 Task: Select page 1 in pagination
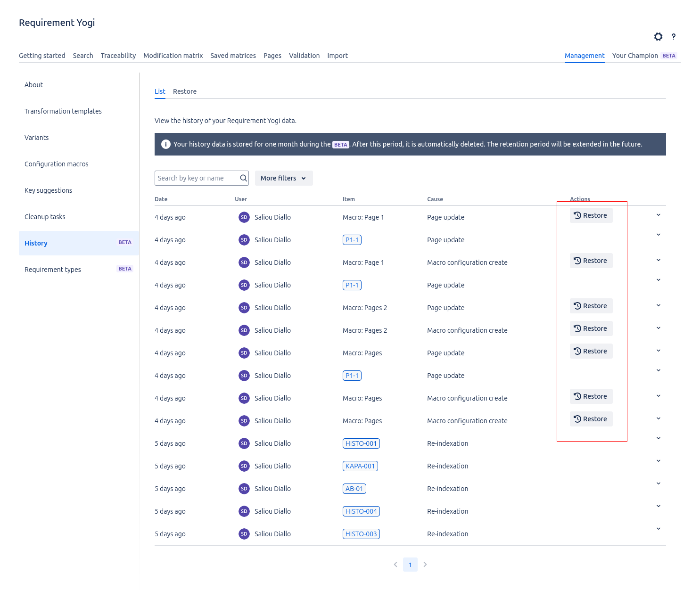pos(410,565)
